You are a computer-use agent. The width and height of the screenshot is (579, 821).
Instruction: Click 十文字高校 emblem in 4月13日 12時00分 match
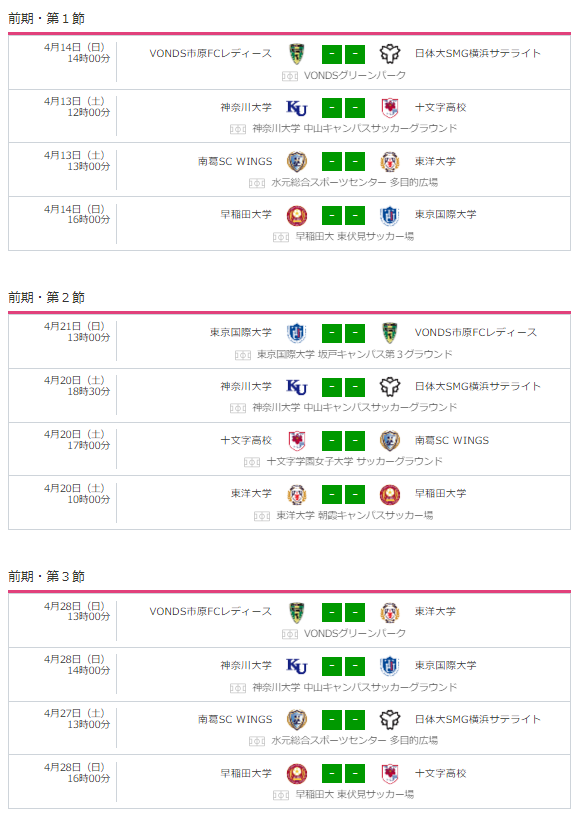point(389,108)
